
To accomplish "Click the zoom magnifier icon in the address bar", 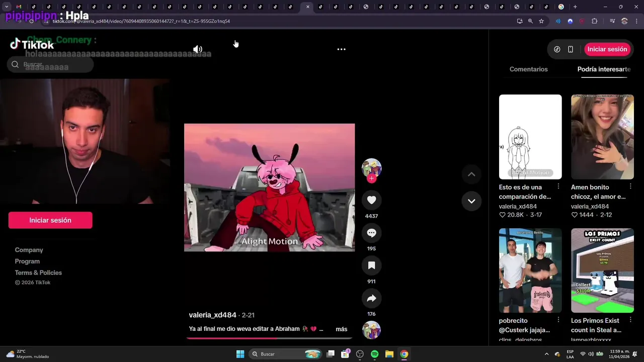I will (x=530, y=21).
